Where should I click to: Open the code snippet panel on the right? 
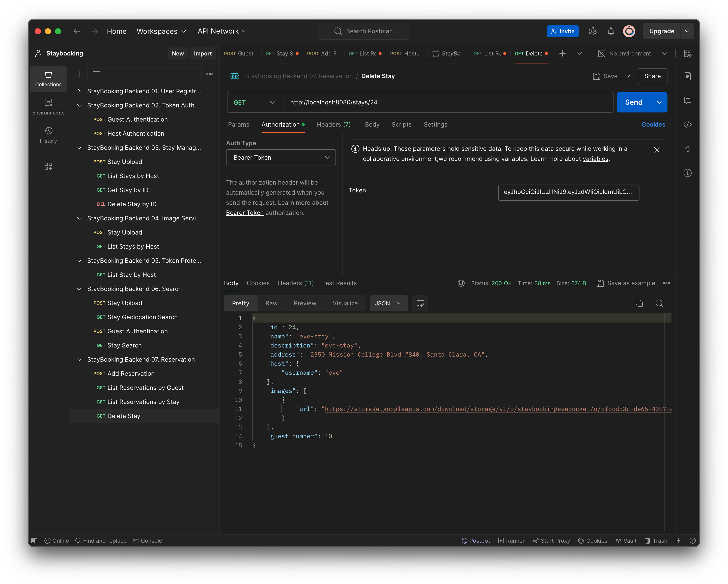click(x=688, y=124)
